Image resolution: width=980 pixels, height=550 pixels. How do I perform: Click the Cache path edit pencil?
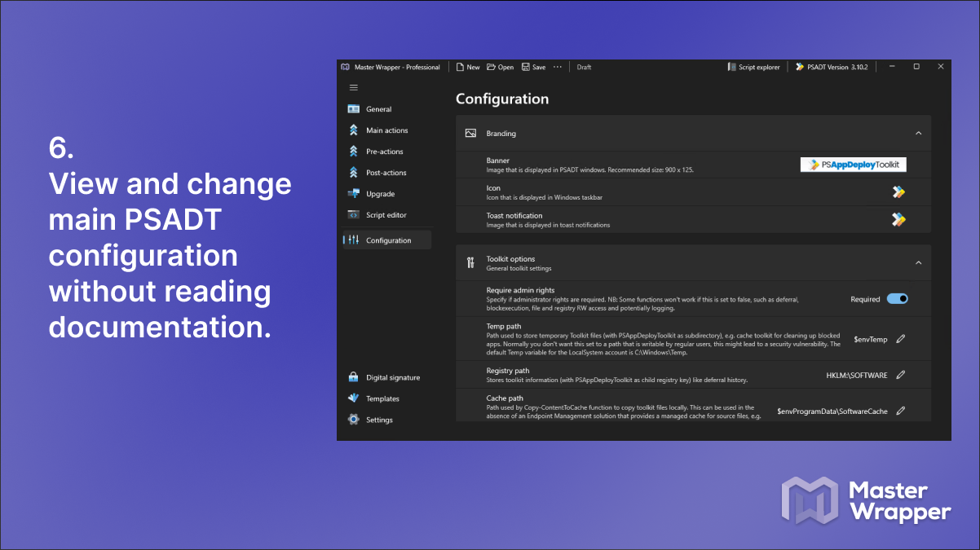(x=900, y=411)
